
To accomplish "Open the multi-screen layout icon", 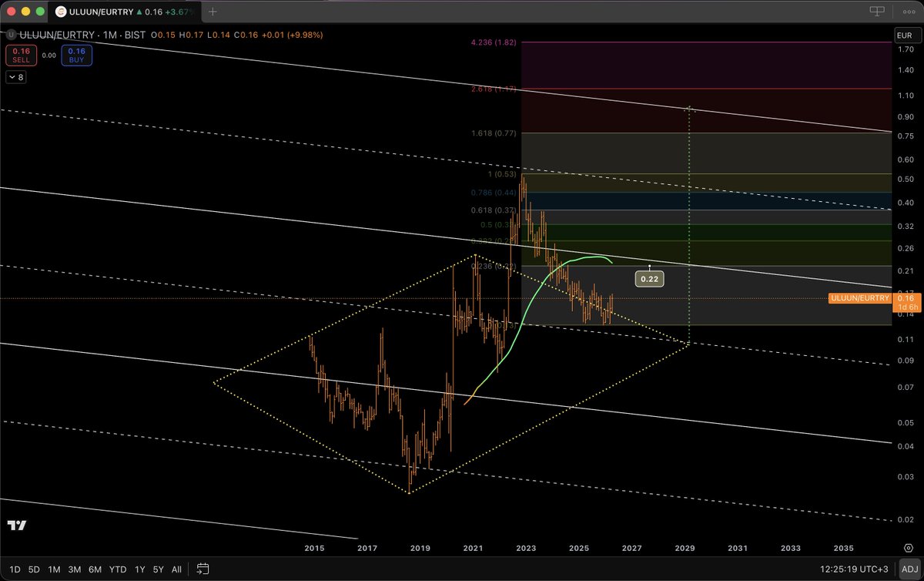I will (876, 12).
